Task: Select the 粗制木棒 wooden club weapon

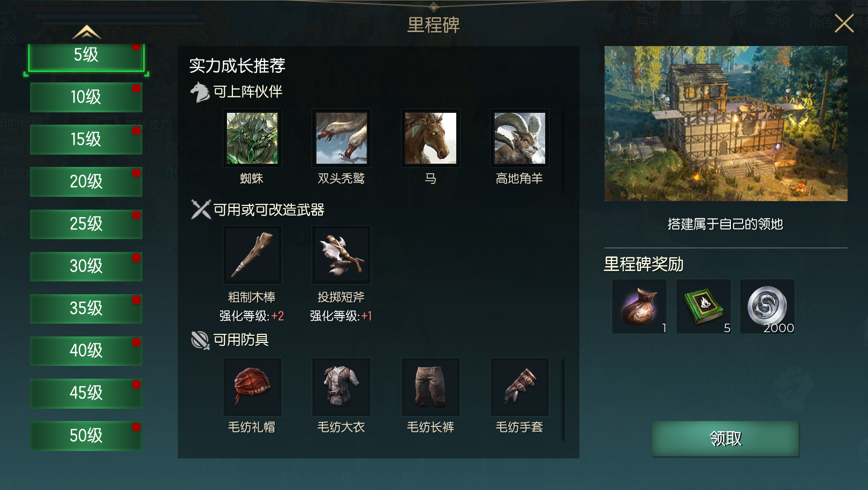Action: point(252,255)
